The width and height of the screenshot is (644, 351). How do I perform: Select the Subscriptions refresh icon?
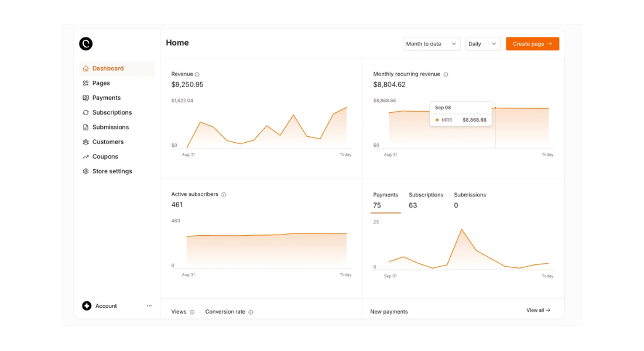pyautogui.click(x=85, y=112)
